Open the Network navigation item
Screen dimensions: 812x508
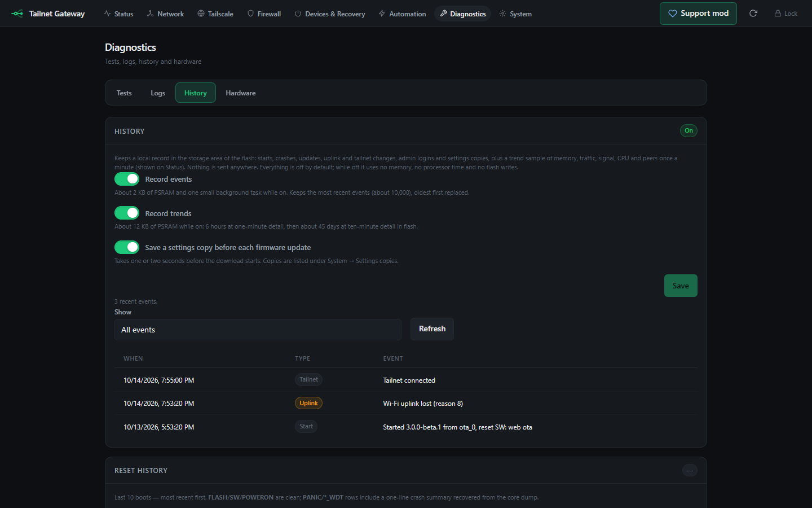(165, 14)
